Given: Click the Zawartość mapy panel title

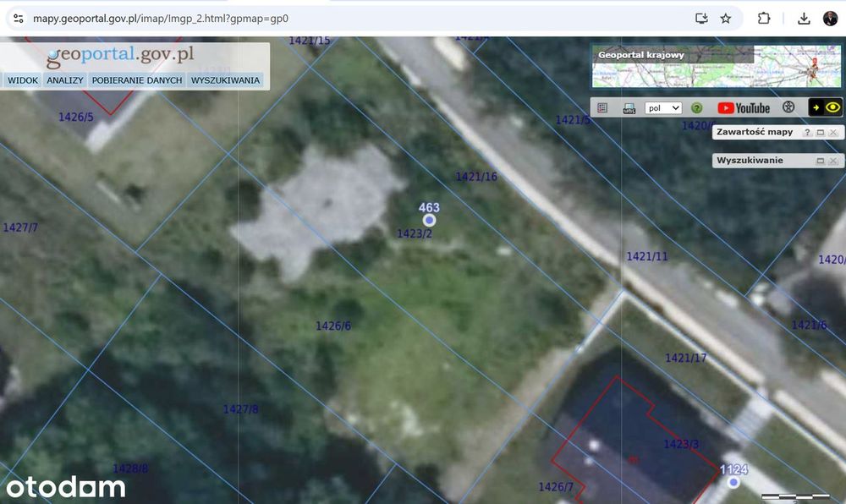Looking at the screenshot, I should (755, 132).
